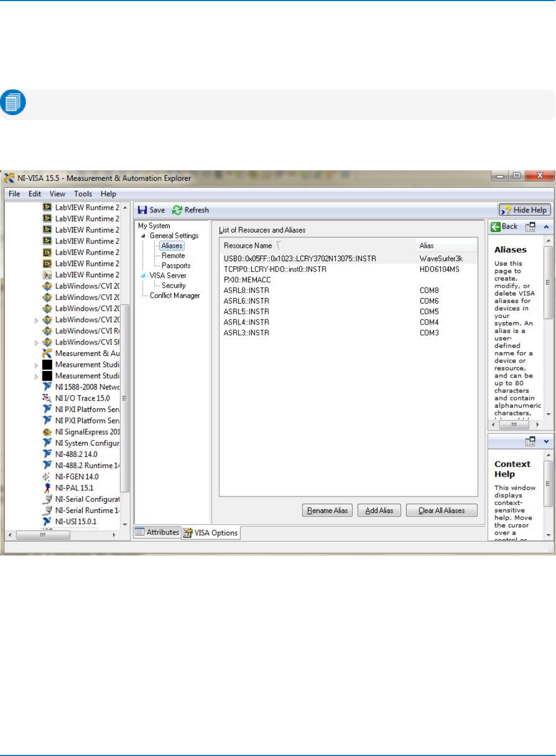Select the ASRL8::INSTR resource row
Image resolution: width=556 pixels, height=756 pixels.
pos(348,290)
